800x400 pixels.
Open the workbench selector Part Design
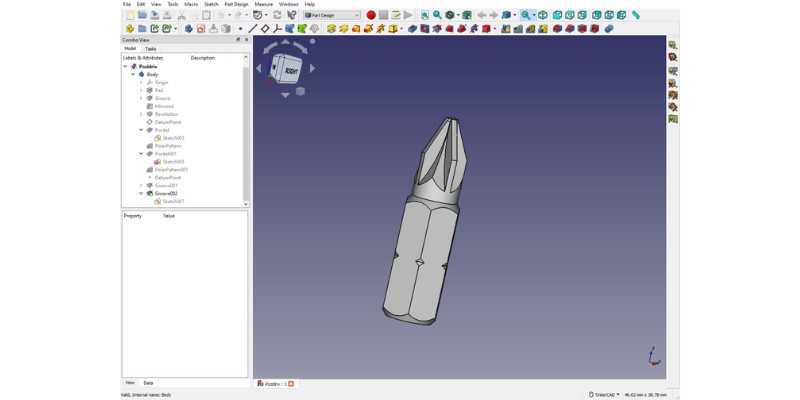click(x=332, y=15)
